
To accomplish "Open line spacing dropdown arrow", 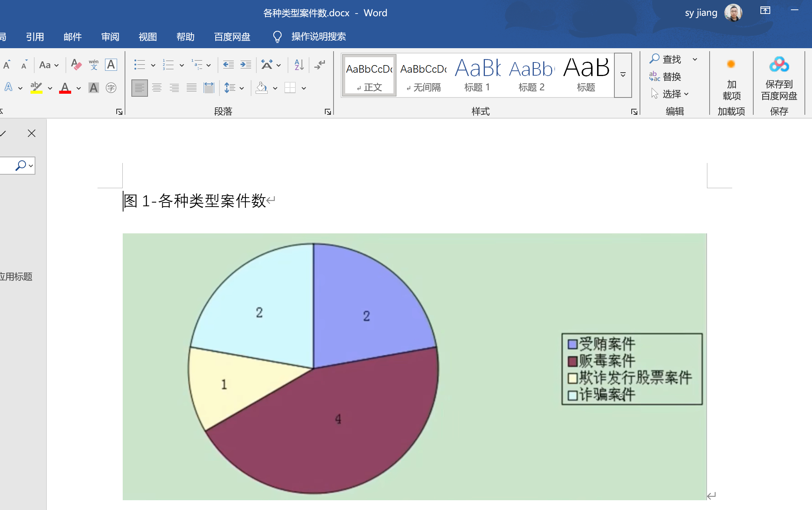I will coord(242,88).
